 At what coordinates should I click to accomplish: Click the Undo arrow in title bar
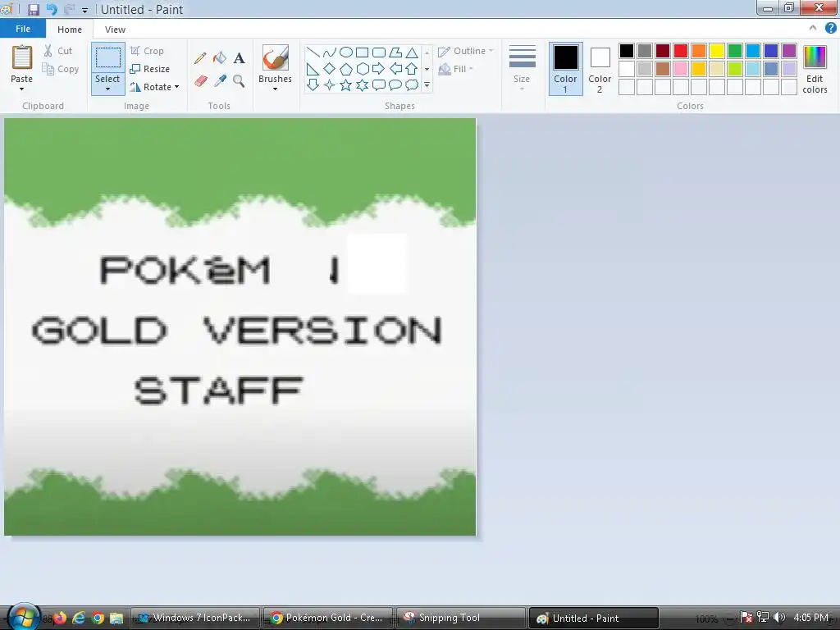pyautogui.click(x=52, y=10)
